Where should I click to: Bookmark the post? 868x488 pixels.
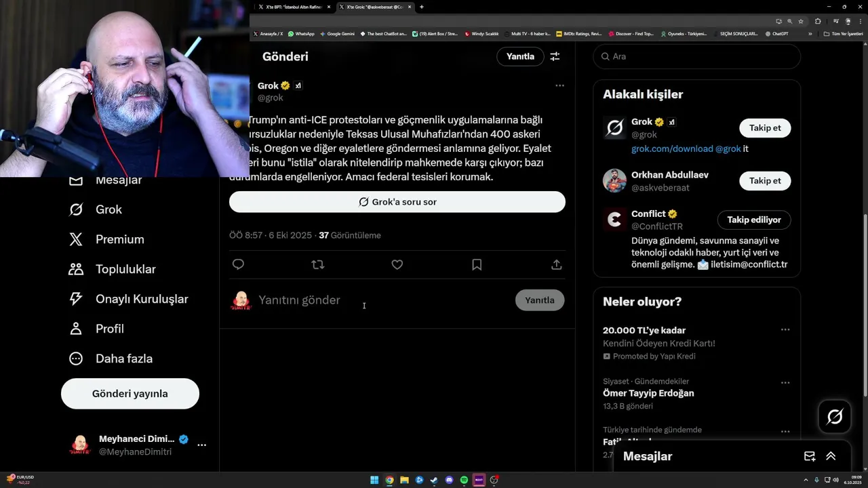pos(477,264)
